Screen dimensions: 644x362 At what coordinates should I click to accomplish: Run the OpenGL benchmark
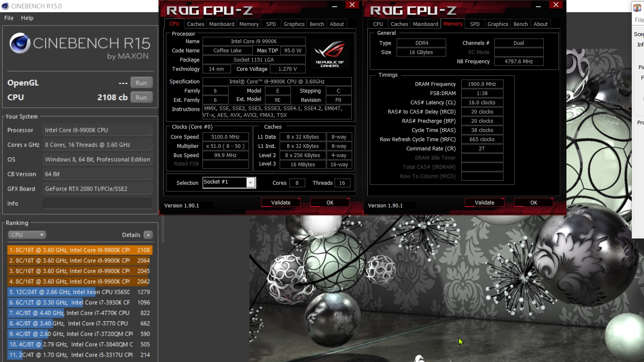click(141, 83)
